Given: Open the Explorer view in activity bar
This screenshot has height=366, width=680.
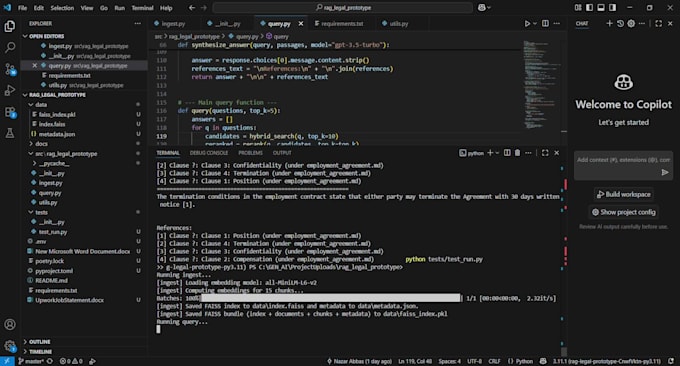Looking at the screenshot, I should point(10,26).
